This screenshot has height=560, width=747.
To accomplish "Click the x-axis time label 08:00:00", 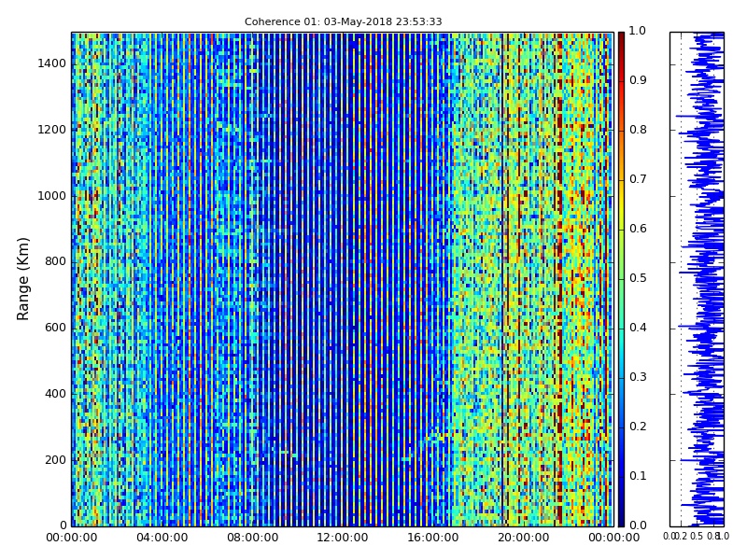I will pyautogui.click(x=252, y=538).
